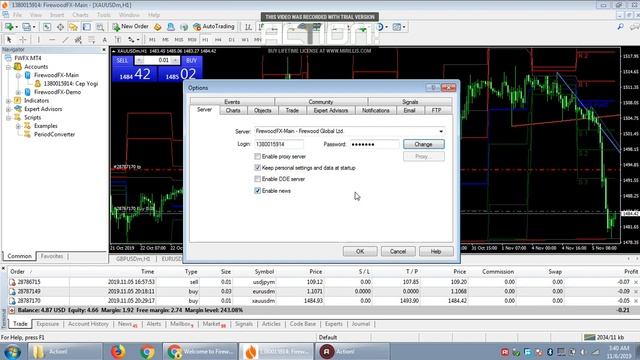This screenshot has width=640, height=360.
Task: Close order 28786715 using its row X
Action: point(636,282)
